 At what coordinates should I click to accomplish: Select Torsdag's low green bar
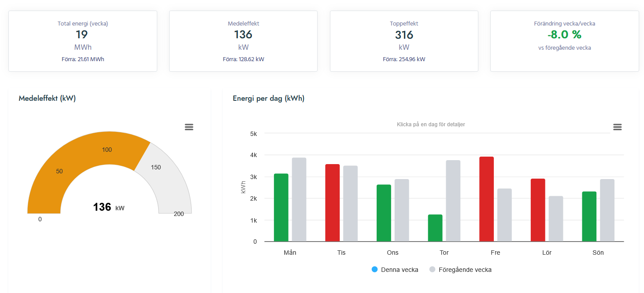pyautogui.click(x=435, y=228)
